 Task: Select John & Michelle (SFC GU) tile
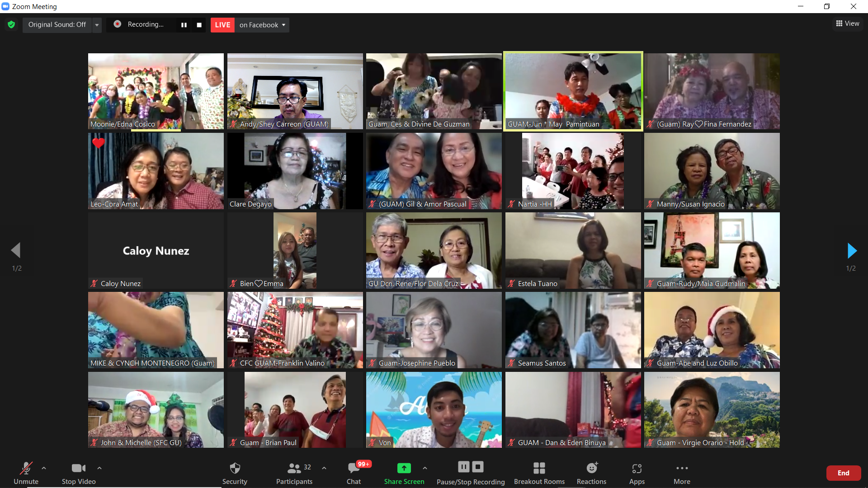(156, 410)
